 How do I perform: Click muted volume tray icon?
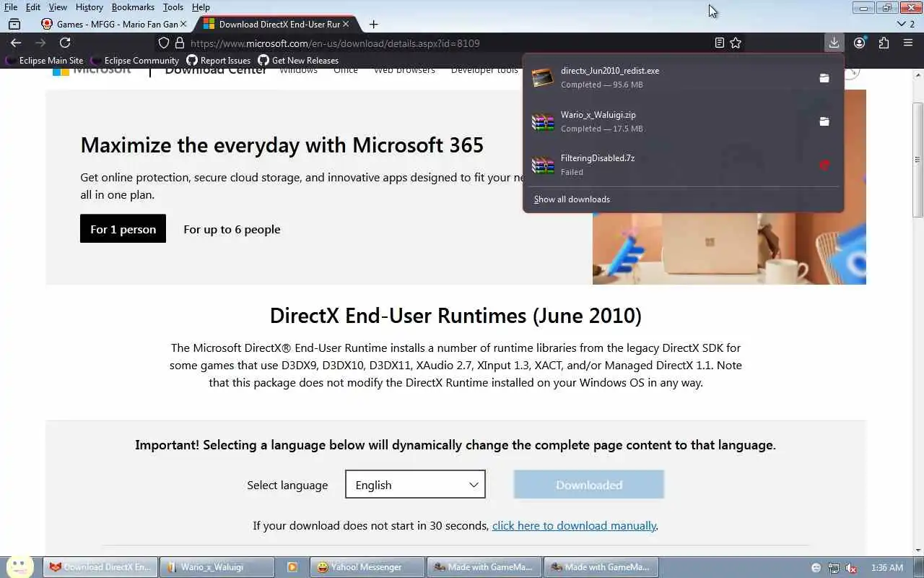coord(851,568)
